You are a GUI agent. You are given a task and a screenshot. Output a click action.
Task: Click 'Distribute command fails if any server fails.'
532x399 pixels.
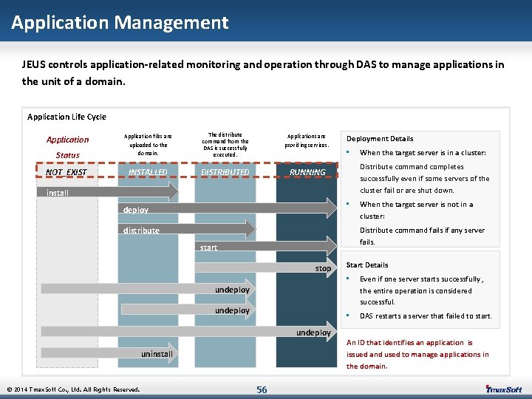[422, 236]
